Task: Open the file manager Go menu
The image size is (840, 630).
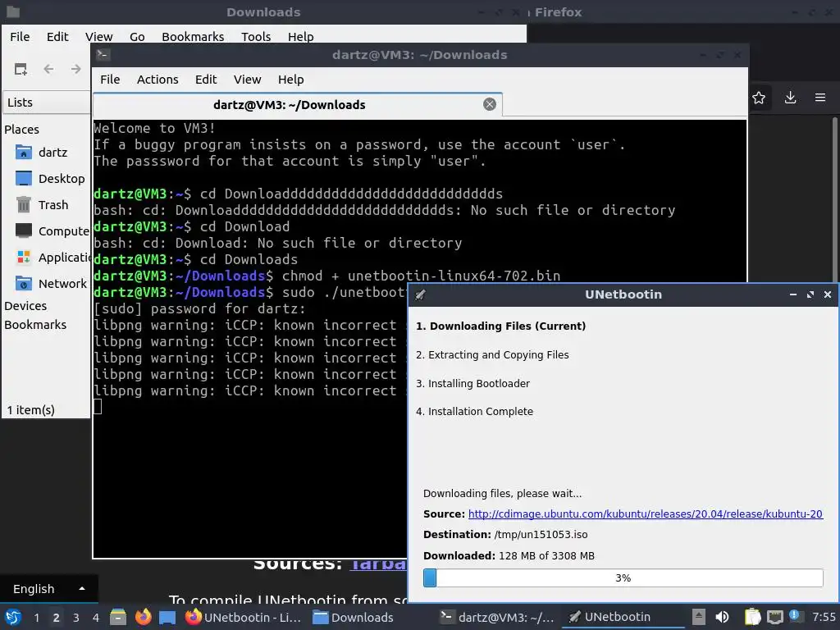Action: coord(137,36)
